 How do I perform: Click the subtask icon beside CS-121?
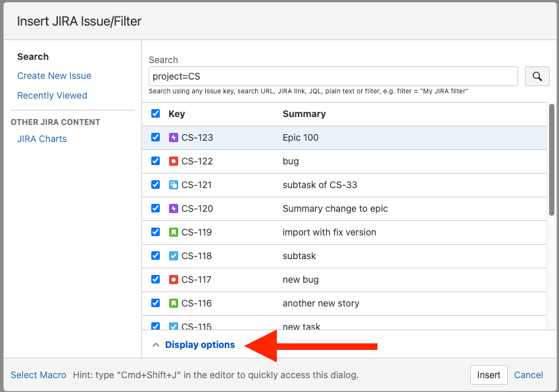coord(174,185)
